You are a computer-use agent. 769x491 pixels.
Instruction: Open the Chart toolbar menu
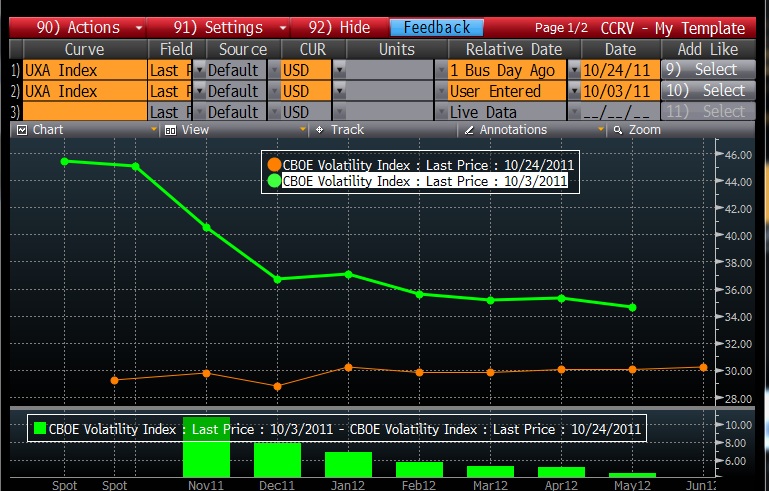(x=86, y=130)
